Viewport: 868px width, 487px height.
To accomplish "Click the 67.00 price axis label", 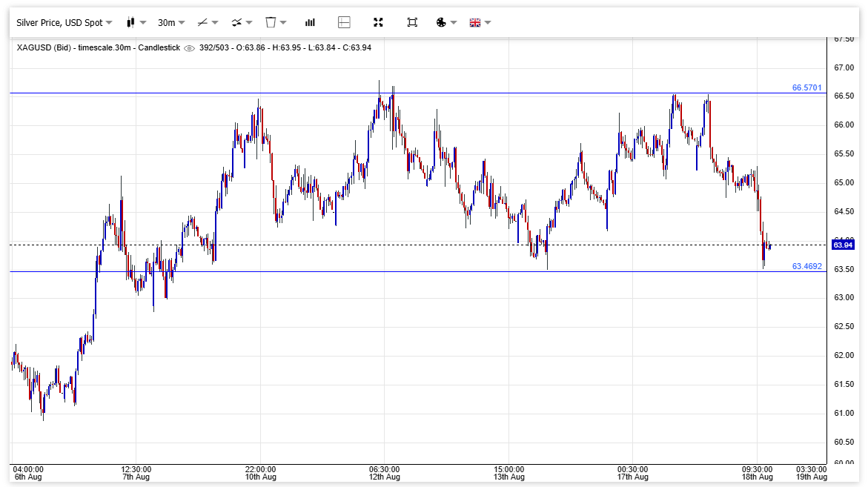I will pyautogui.click(x=844, y=67).
